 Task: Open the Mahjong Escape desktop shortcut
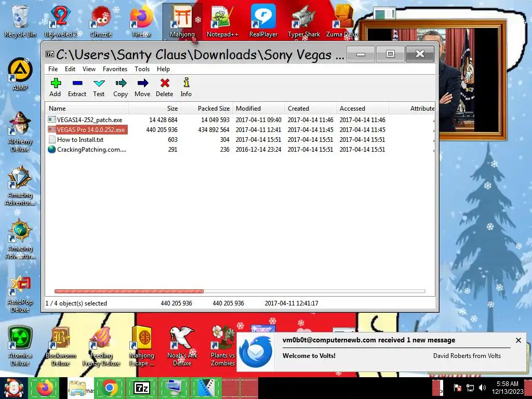pyautogui.click(x=141, y=346)
